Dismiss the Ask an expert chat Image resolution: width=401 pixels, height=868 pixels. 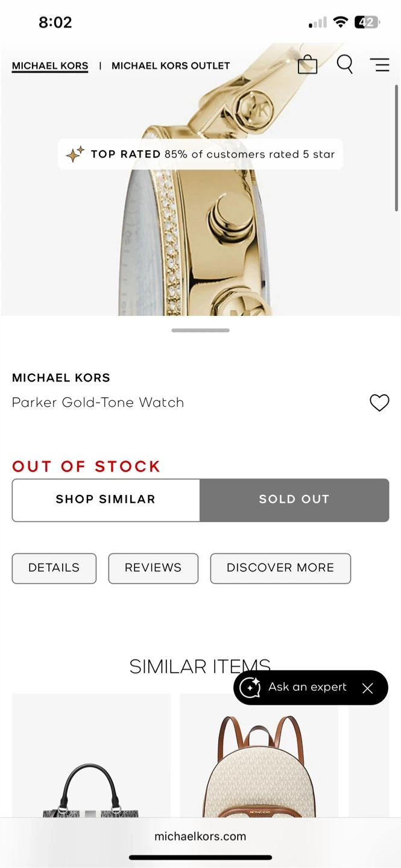[368, 688]
